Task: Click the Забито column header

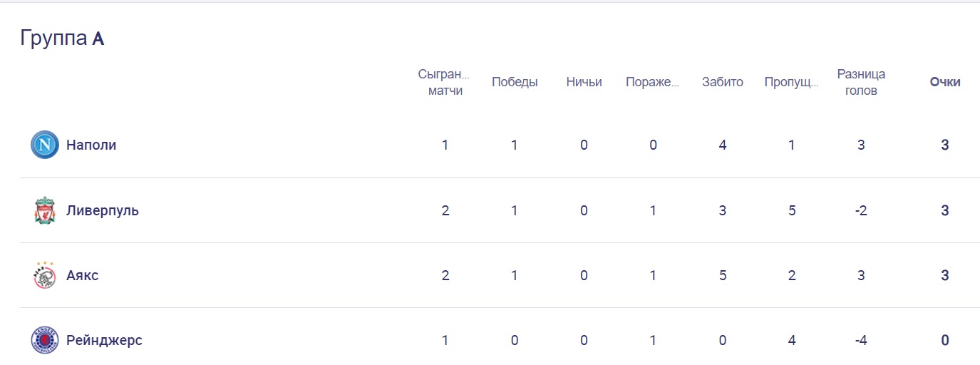Action: click(723, 82)
